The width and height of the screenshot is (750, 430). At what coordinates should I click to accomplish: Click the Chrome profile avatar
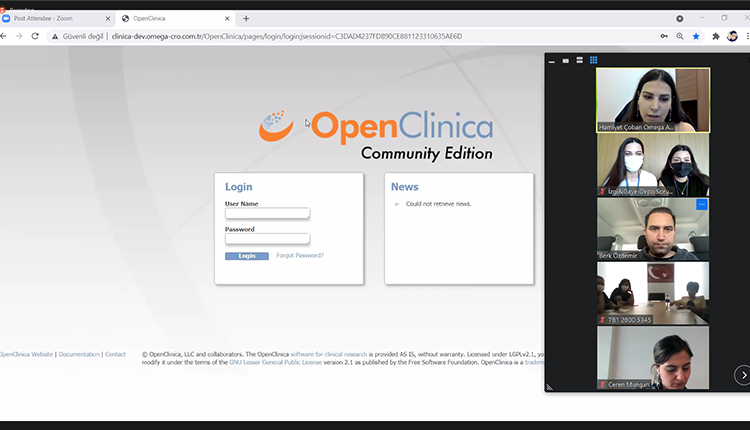pyautogui.click(x=732, y=36)
